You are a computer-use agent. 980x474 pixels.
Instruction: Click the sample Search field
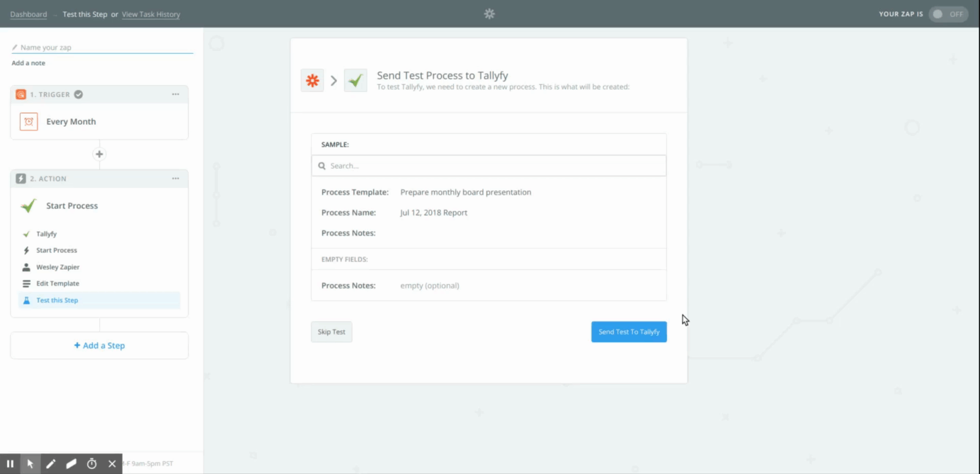point(489,166)
